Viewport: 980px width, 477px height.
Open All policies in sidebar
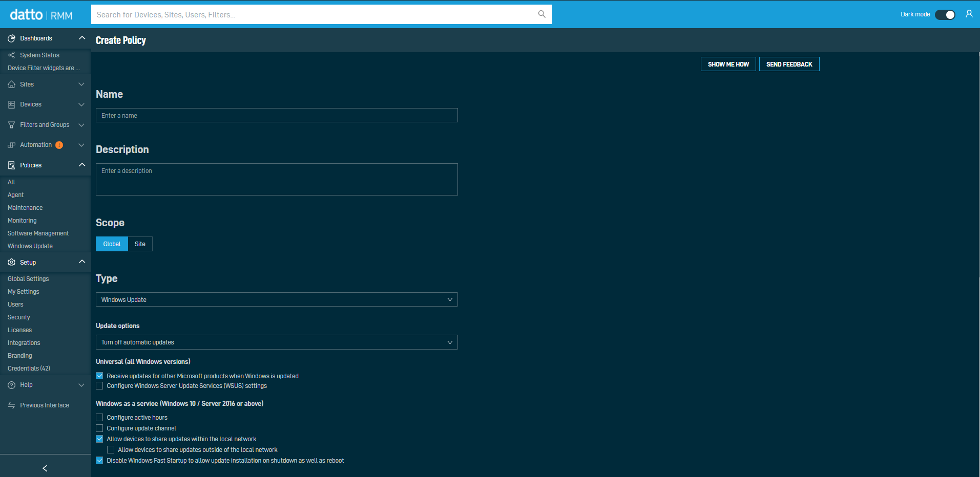coord(11,182)
